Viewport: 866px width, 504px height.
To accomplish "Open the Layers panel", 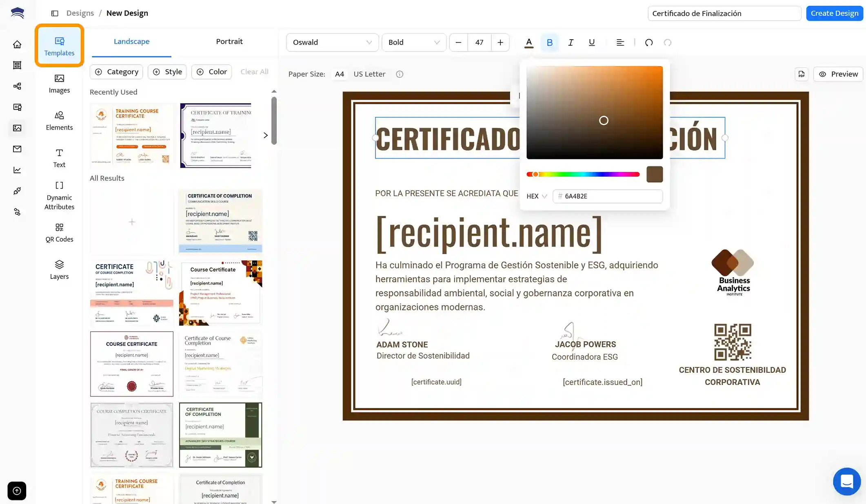I will (x=59, y=270).
